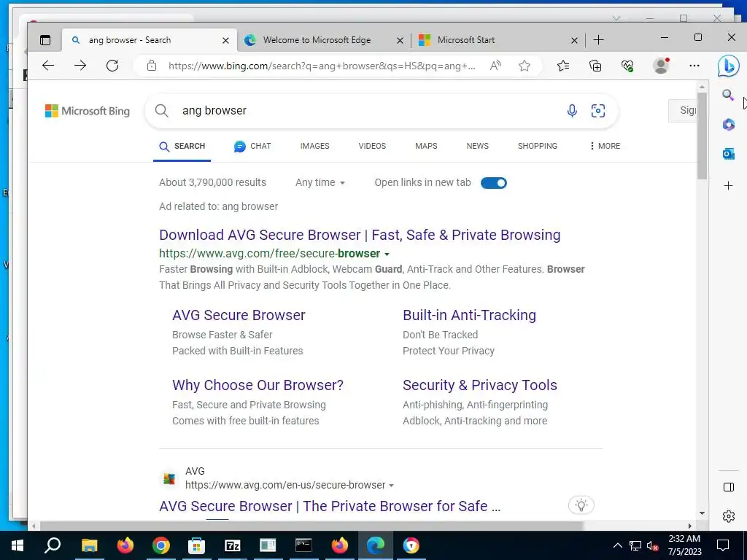Open Collections icon in toolbar

595,66
